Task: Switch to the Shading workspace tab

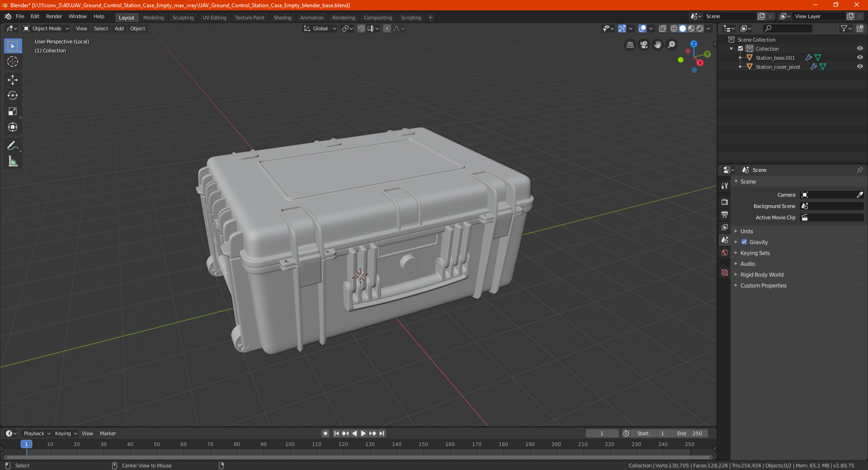Action: click(x=282, y=18)
